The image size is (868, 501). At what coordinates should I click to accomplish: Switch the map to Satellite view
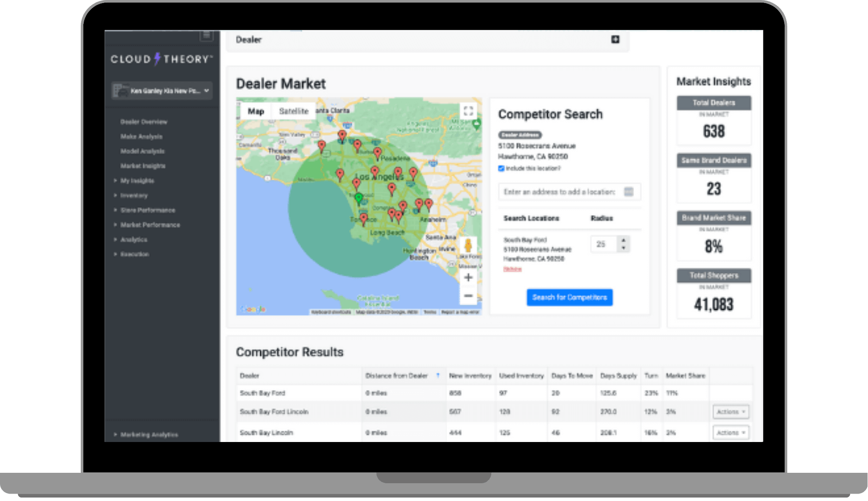[x=293, y=111]
